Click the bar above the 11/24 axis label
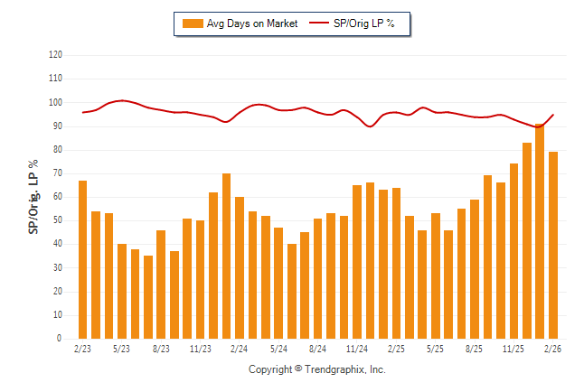This screenshot has height=392, width=584. pyautogui.click(x=357, y=262)
